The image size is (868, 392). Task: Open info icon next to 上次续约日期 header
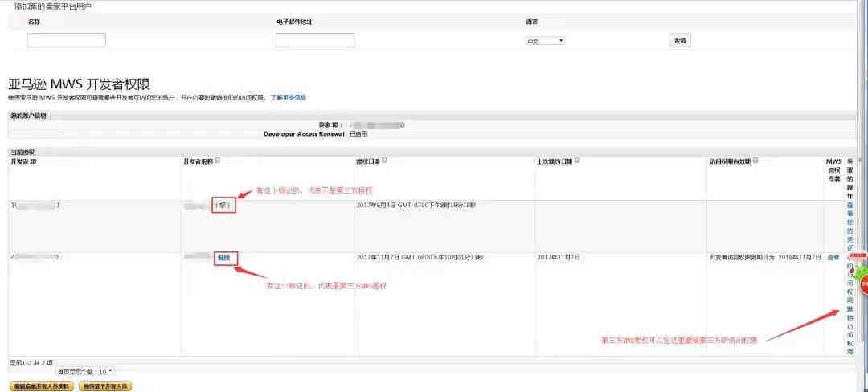(577, 161)
